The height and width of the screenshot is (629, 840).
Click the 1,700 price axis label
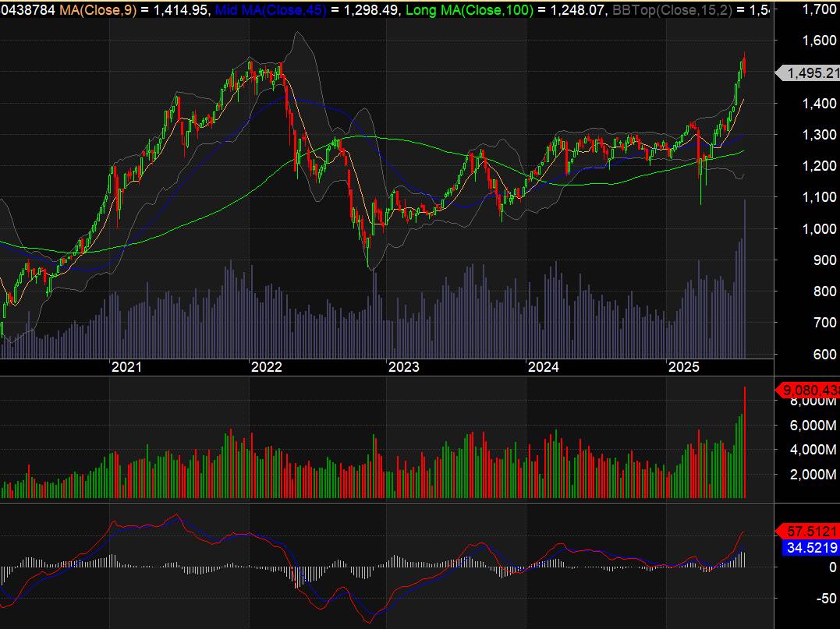coord(819,9)
